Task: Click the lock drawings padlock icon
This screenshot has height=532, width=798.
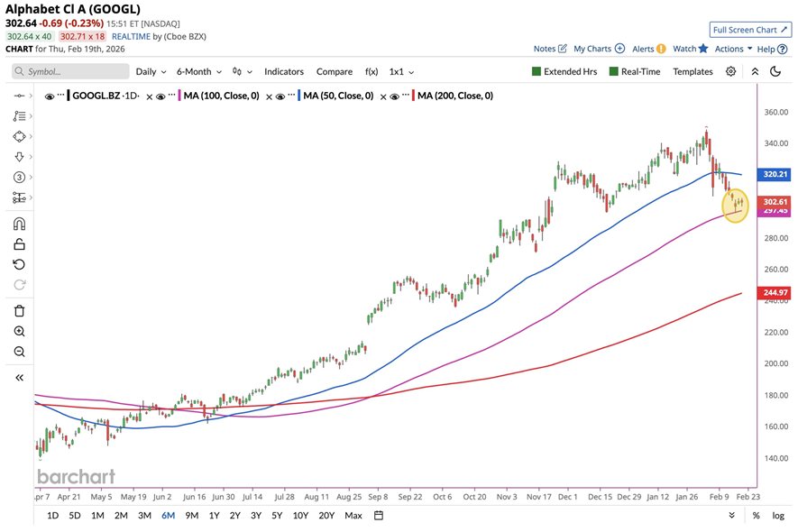Action: pyautogui.click(x=19, y=244)
